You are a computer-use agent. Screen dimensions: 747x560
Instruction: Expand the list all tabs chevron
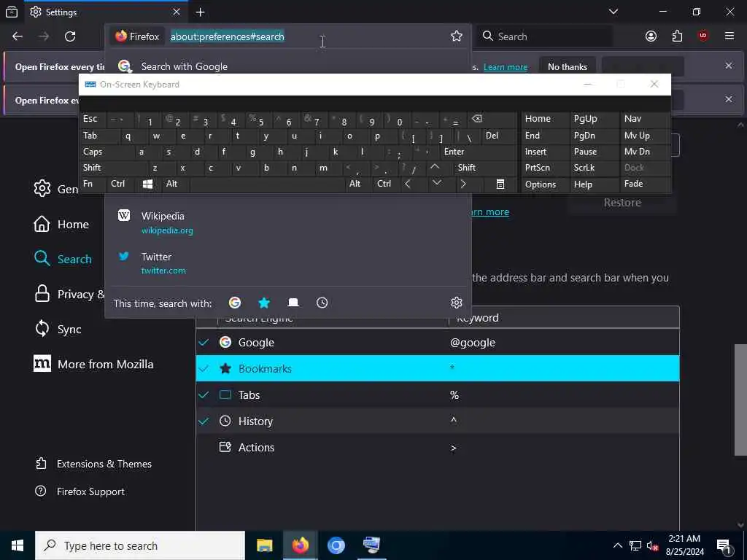click(614, 12)
